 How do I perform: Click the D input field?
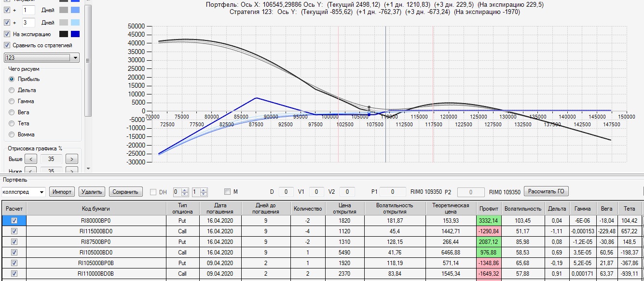click(286, 192)
